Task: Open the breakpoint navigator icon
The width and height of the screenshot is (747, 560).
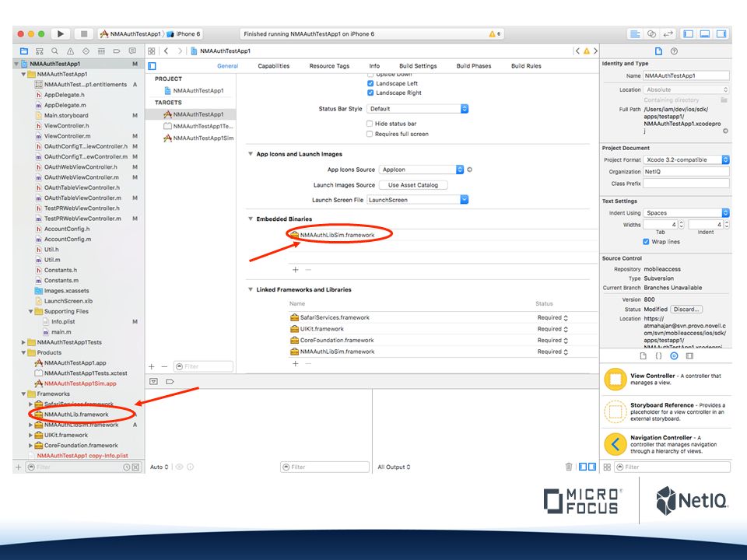Action: tap(117, 51)
